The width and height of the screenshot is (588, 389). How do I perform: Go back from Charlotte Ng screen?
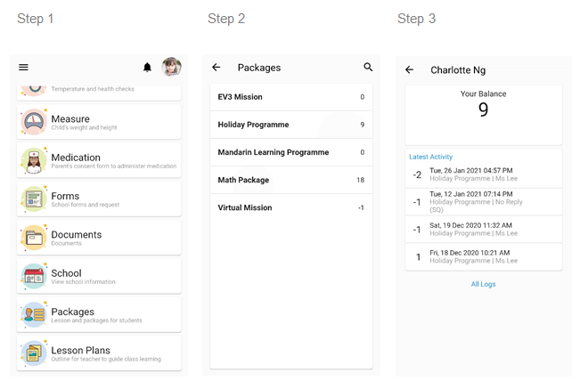(x=410, y=70)
